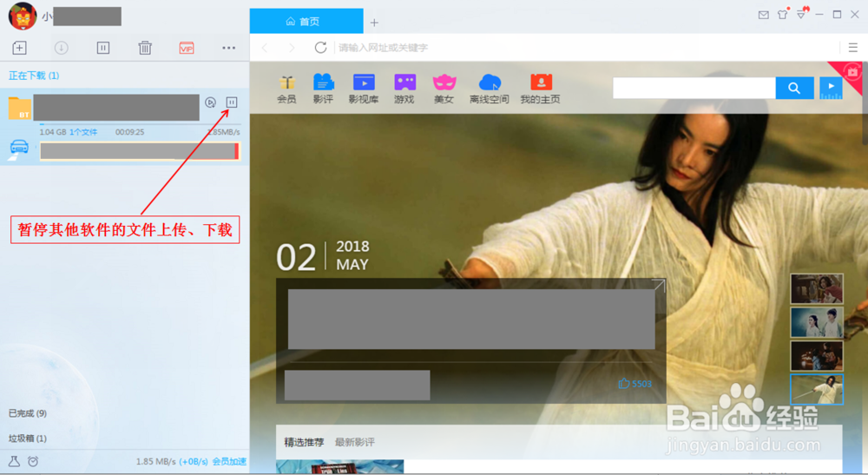Go forward with the right arrow
The width and height of the screenshot is (868, 475).
pos(292,48)
